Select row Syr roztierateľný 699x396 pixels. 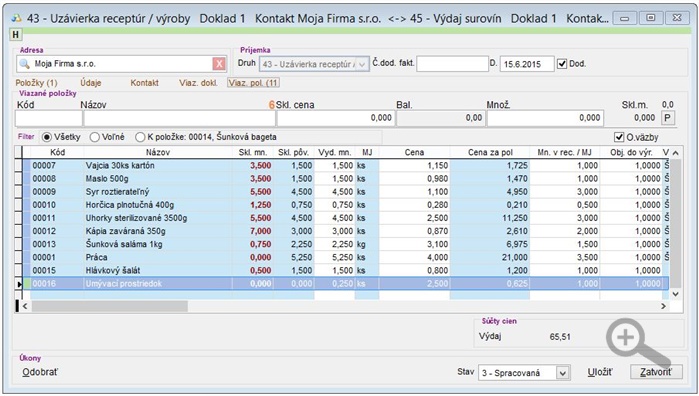(x=345, y=192)
